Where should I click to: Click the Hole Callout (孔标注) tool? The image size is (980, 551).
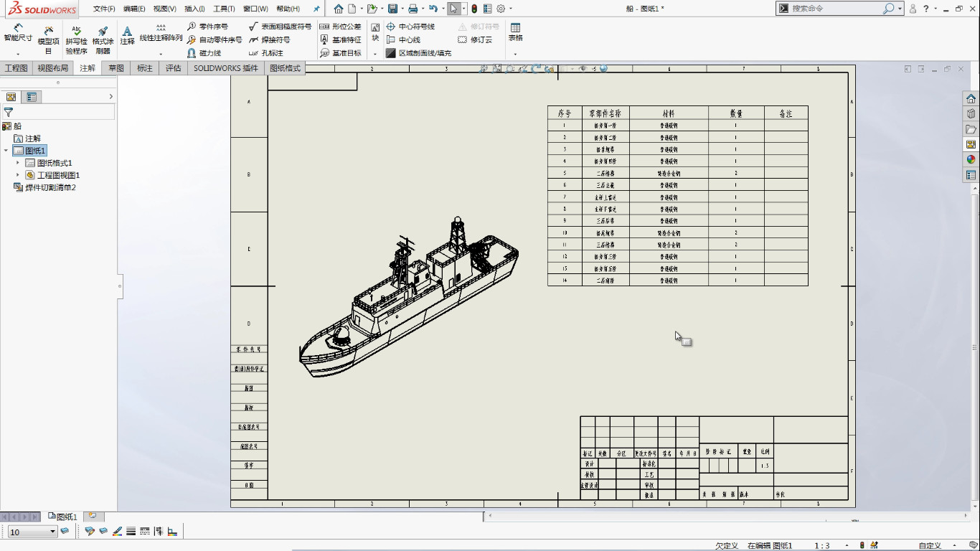[x=265, y=53]
